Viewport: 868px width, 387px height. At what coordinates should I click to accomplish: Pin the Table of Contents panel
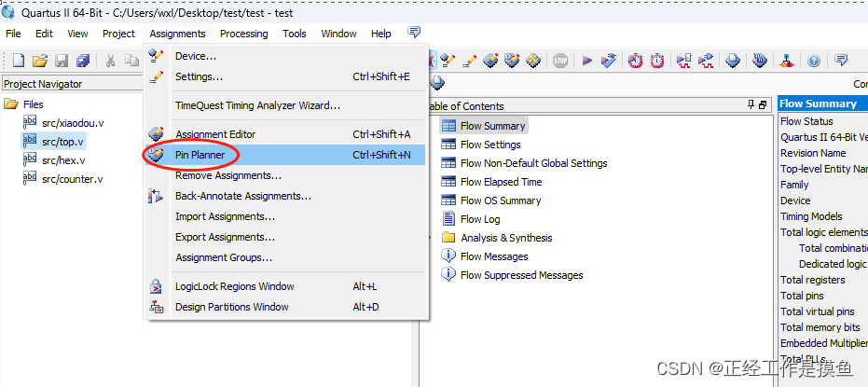click(x=751, y=104)
